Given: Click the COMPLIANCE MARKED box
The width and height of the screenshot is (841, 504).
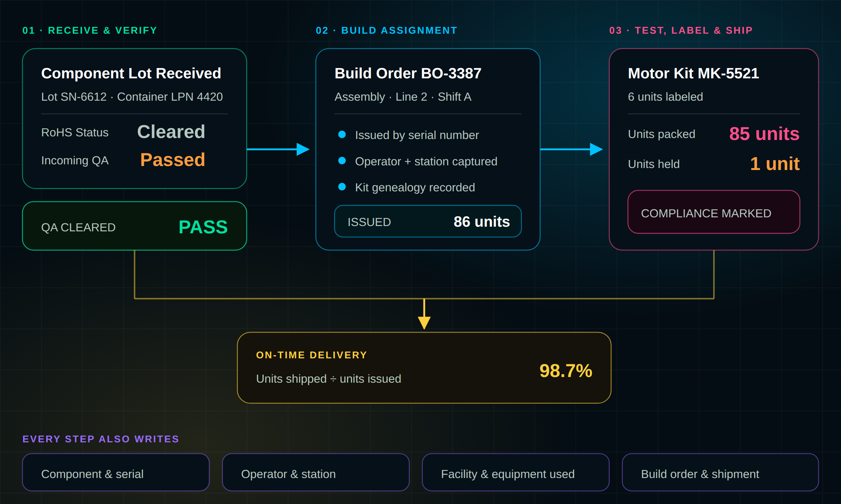Looking at the screenshot, I should coord(714,212).
